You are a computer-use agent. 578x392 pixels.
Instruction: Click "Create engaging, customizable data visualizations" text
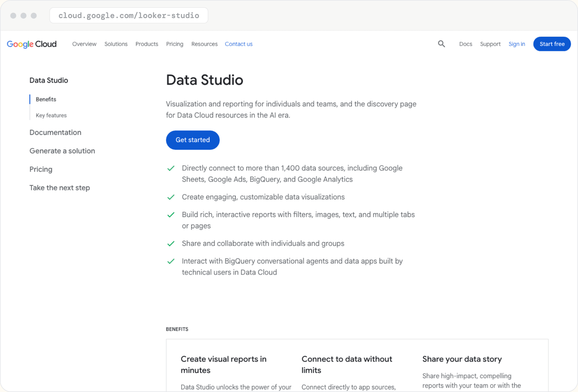(x=263, y=197)
